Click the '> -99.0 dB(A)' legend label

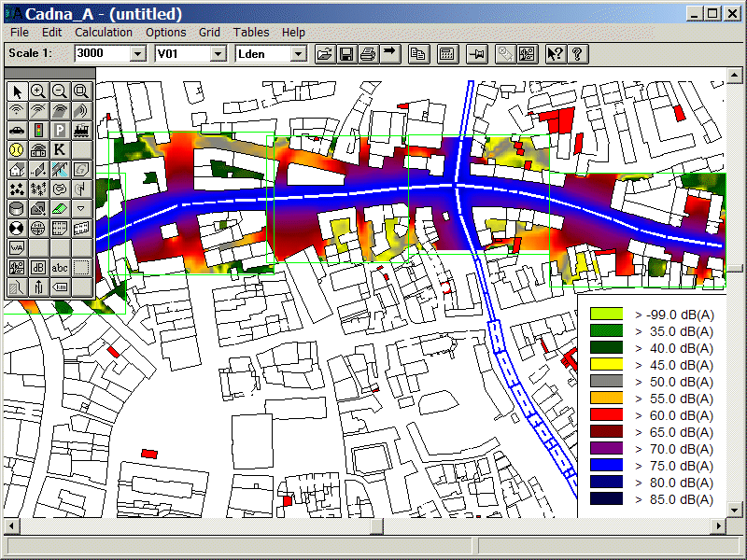674,315
